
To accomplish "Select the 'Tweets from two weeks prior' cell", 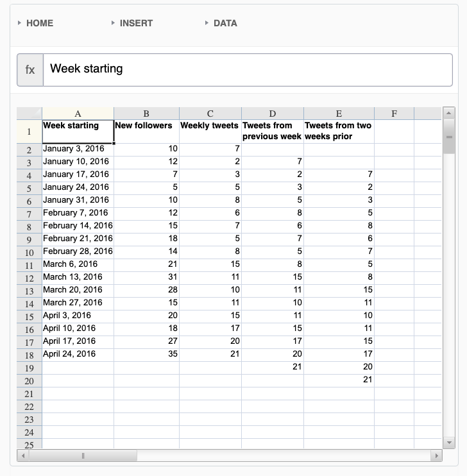I will click(339, 132).
